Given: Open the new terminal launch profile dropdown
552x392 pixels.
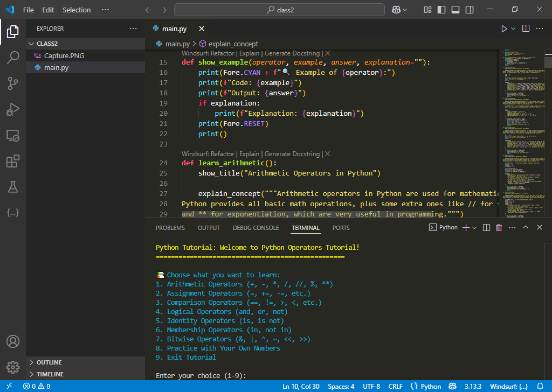Looking at the screenshot, I should [x=474, y=228].
